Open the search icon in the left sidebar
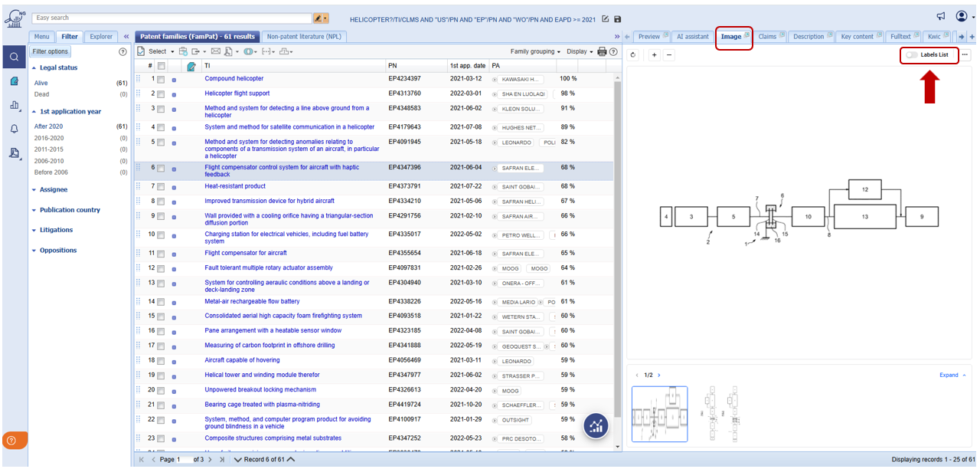 [14, 57]
